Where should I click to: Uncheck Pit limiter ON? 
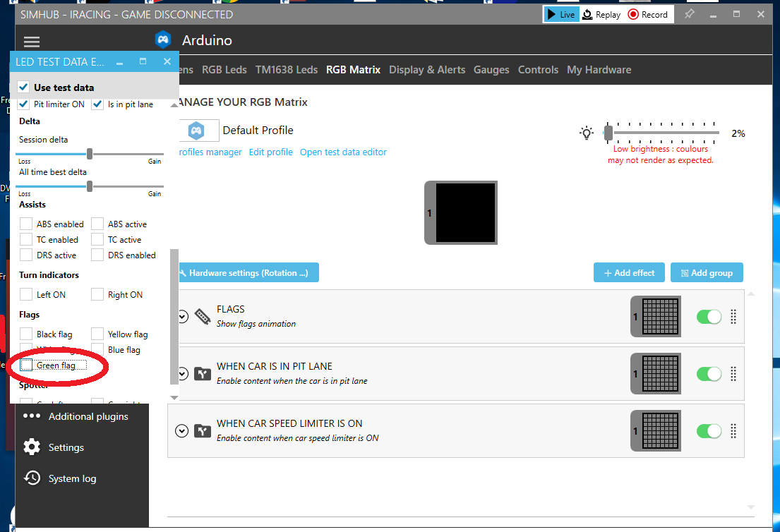24,104
